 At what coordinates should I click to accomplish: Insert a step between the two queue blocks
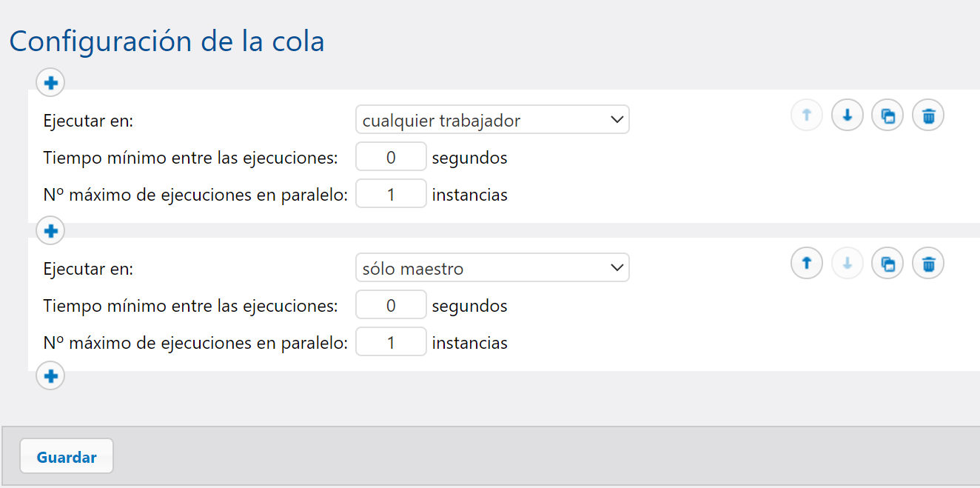(50, 231)
